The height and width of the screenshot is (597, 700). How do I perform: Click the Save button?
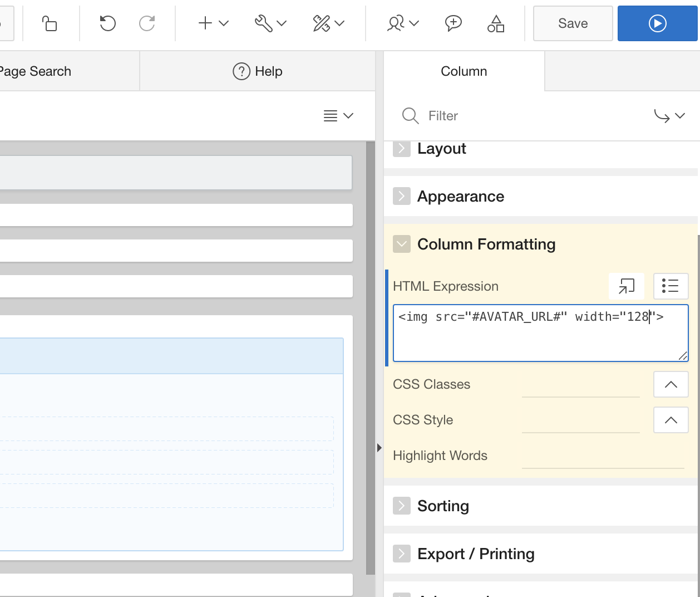573,23
